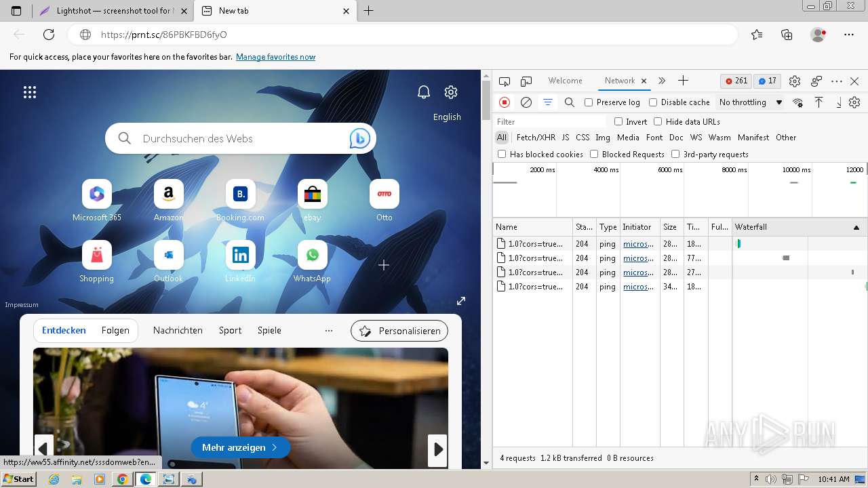This screenshot has width=868, height=488.
Task: Filter requests by Img type
Action: tap(603, 138)
